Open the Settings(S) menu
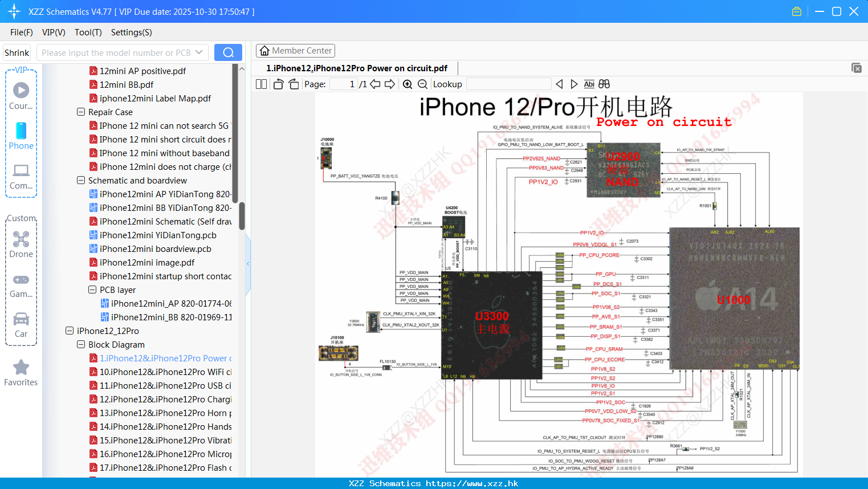868x489 pixels. [132, 32]
